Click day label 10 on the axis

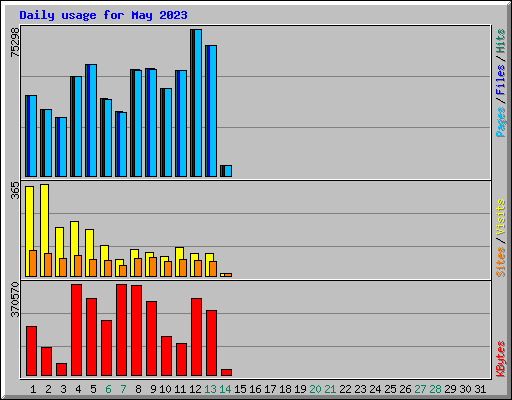165,389
